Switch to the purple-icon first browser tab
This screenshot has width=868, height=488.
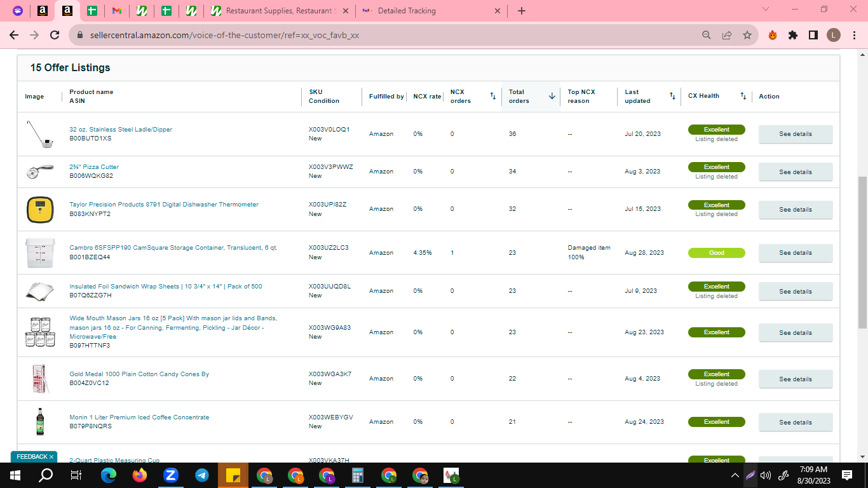17,11
